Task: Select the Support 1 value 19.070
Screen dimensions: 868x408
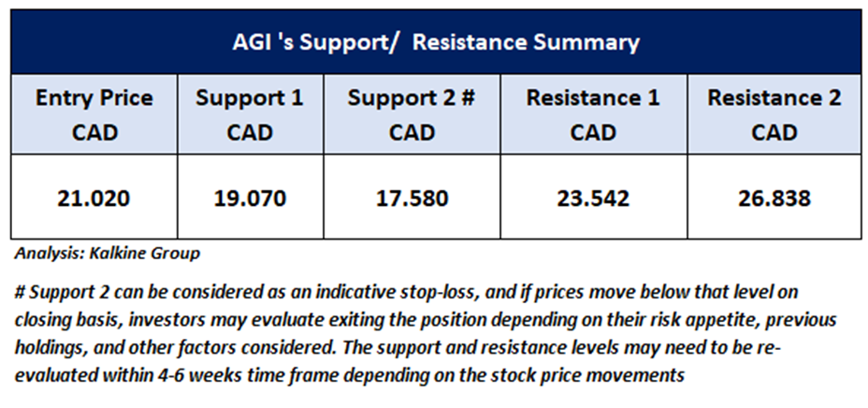Action: [249, 199]
